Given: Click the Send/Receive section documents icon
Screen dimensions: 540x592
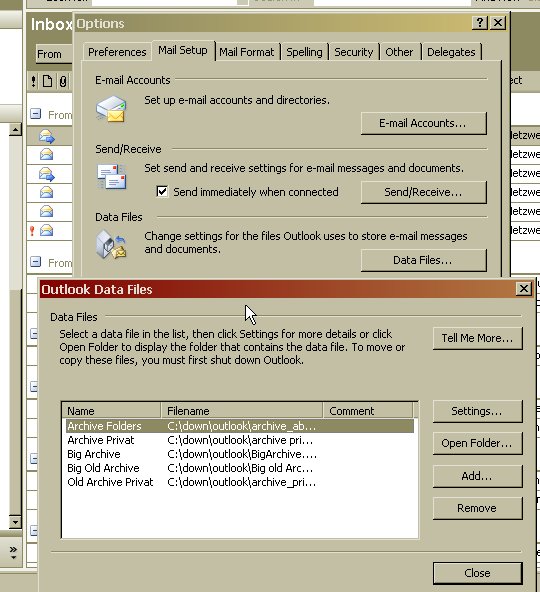Looking at the screenshot, I should click(x=111, y=177).
